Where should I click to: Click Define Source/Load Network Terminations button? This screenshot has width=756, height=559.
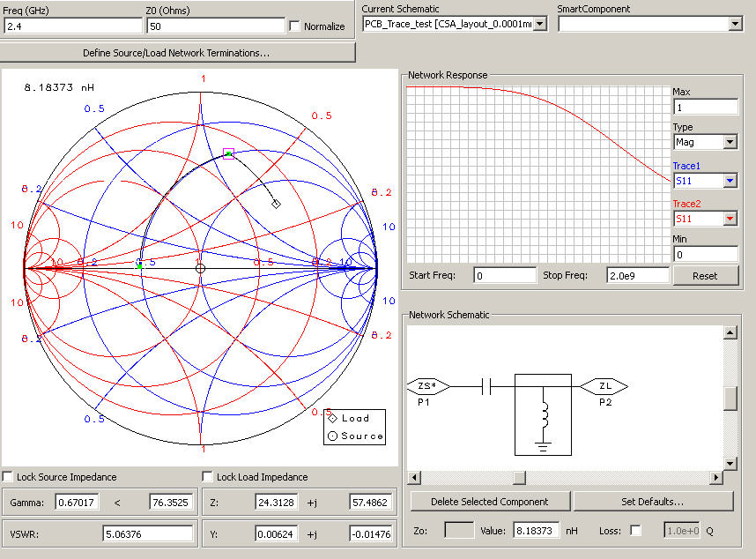[x=177, y=53]
